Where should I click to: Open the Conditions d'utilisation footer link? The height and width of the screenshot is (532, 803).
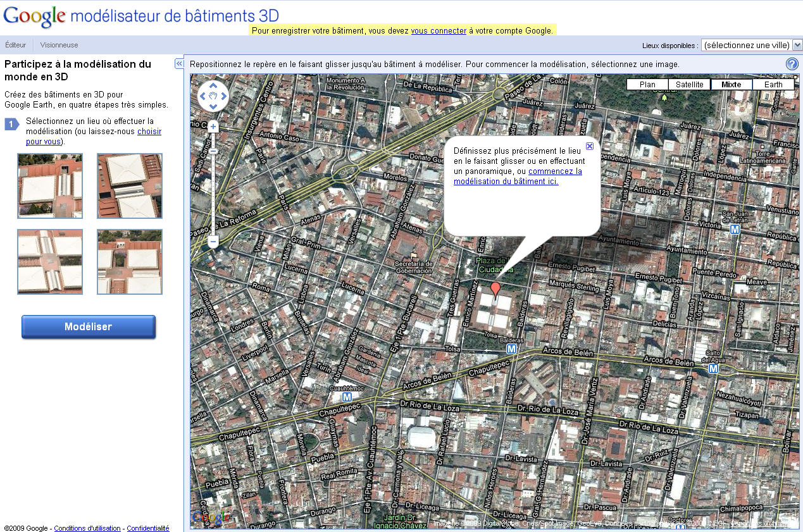tap(87, 528)
